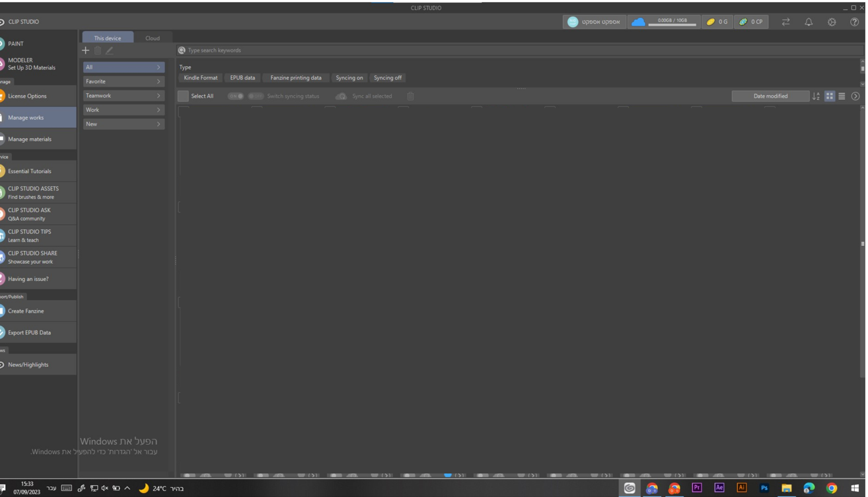Toggle the Syncing on filter
The width and height of the screenshot is (868, 497).
(349, 78)
